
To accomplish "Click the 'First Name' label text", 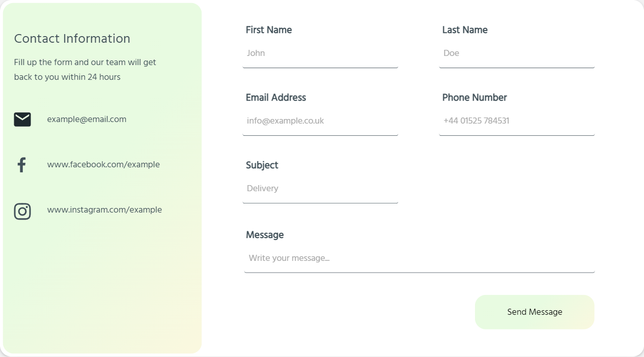I will point(269,30).
